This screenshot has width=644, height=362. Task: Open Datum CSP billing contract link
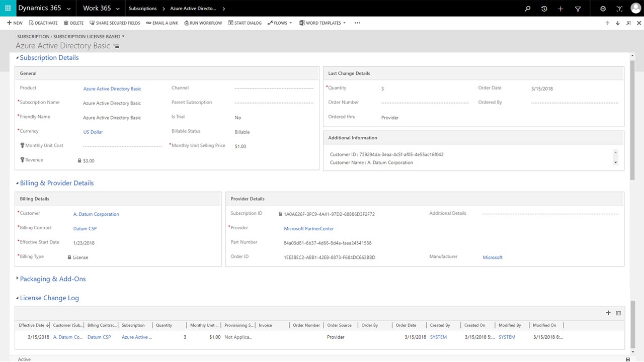pos(85,229)
